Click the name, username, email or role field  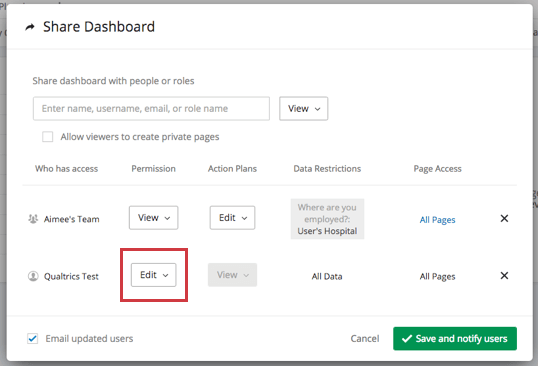[151, 108]
